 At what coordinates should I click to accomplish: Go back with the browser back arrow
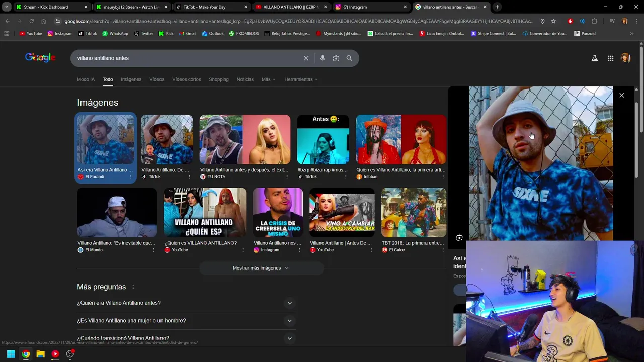click(x=7, y=21)
